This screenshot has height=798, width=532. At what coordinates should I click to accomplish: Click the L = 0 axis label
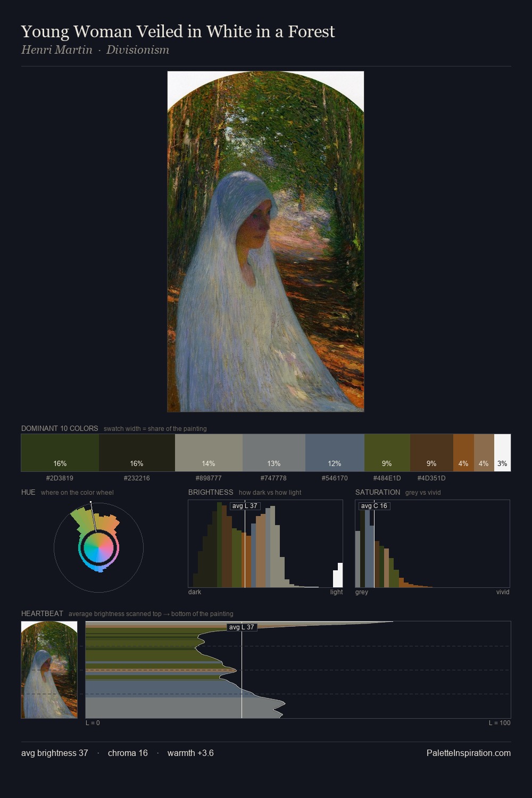93,723
